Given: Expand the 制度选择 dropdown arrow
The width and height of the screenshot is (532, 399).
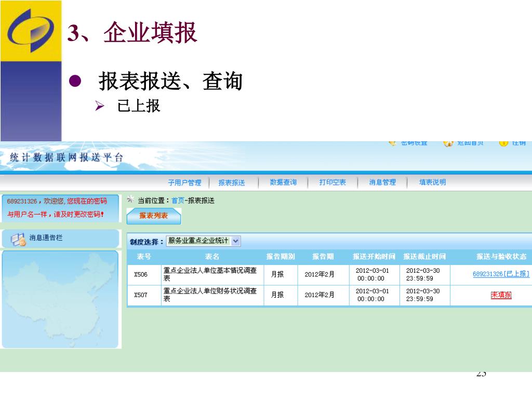Looking at the screenshot, I should pos(236,241).
